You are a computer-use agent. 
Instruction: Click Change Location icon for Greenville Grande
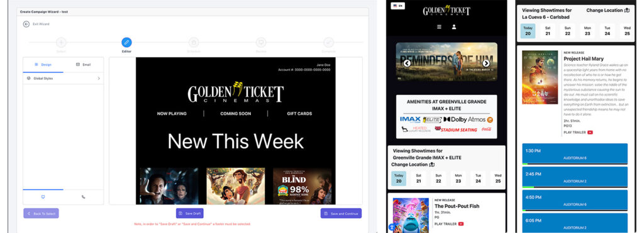[431, 165]
